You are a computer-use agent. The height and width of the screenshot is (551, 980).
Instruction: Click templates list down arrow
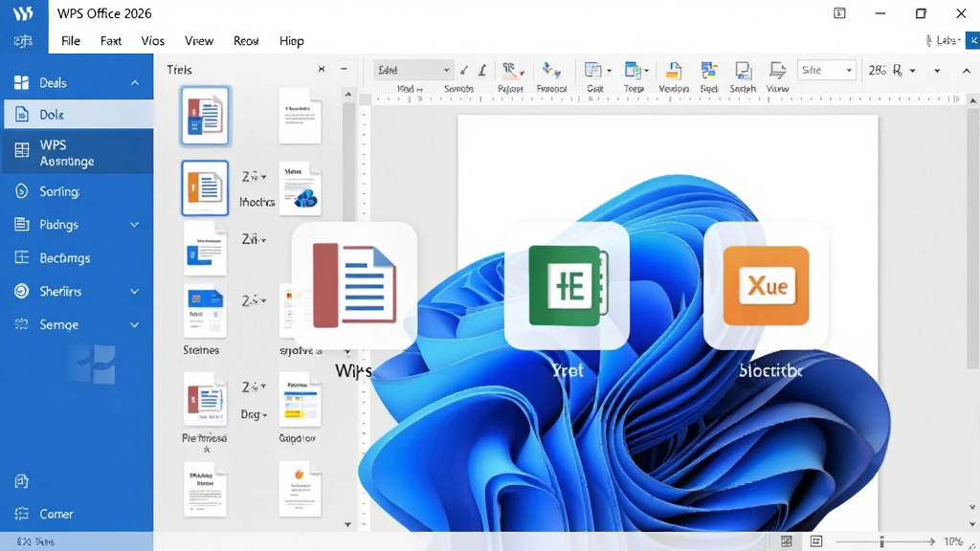348,525
